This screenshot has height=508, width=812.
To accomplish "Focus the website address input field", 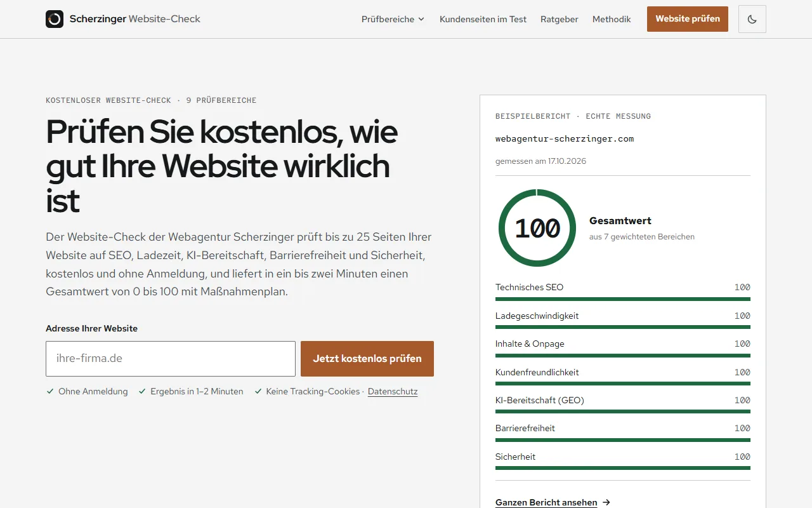I will pos(171,359).
